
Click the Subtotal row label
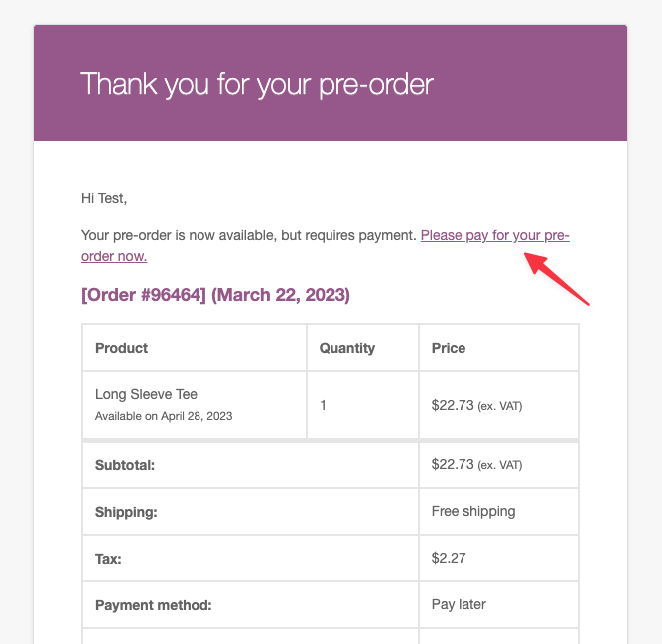(125, 464)
